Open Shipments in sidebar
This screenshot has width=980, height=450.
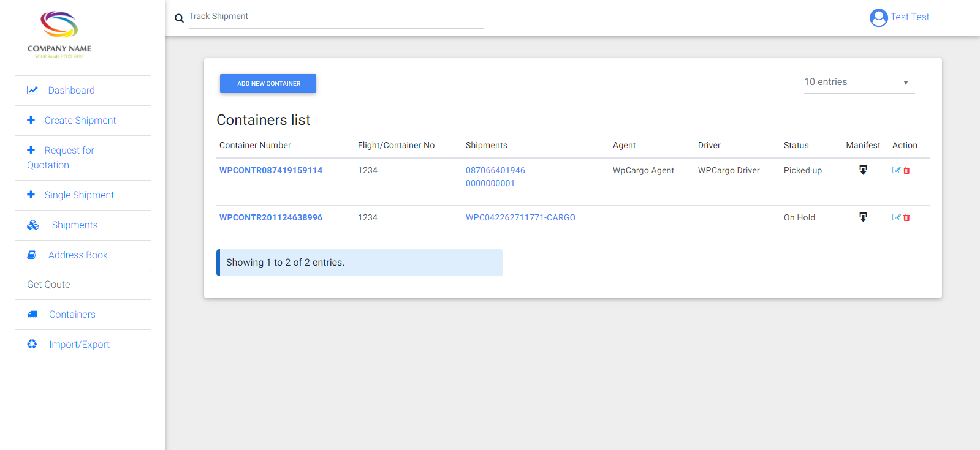coord(75,225)
